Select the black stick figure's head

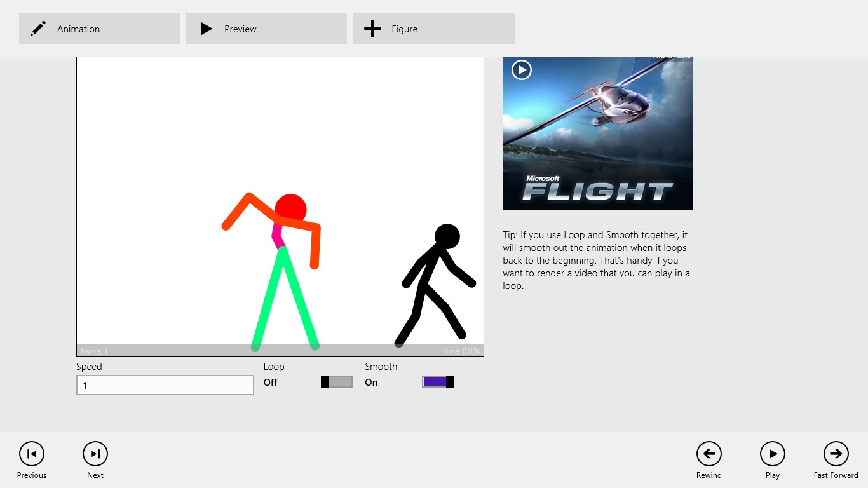point(447,236)
